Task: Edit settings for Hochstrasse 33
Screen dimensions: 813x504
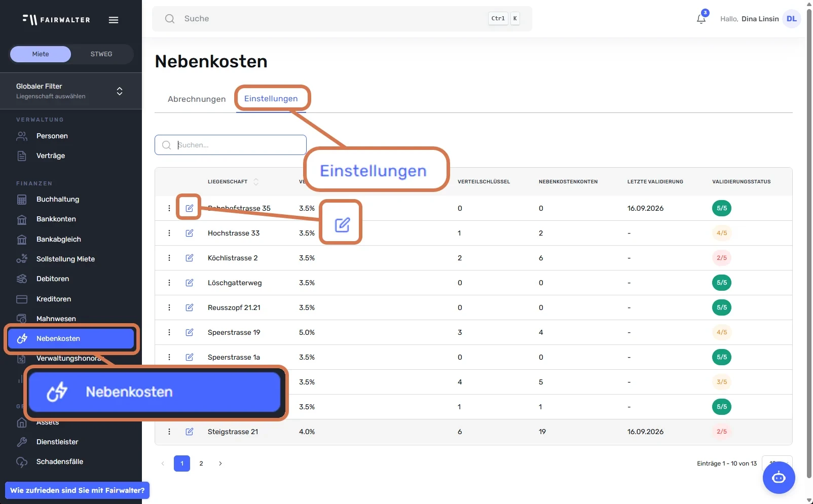Action: pyautogui.click(x=190, y=233)
